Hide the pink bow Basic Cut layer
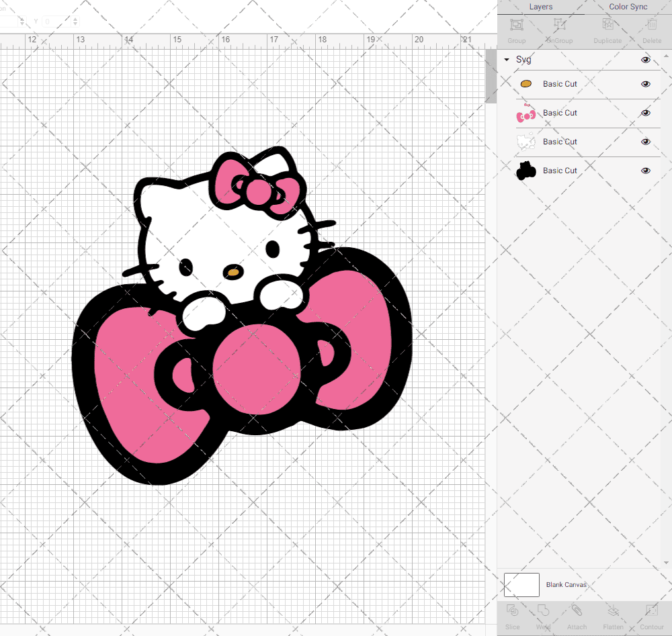The width and height of the screenshot is (672, 636). pyautogui.click(x=645, y=113)
